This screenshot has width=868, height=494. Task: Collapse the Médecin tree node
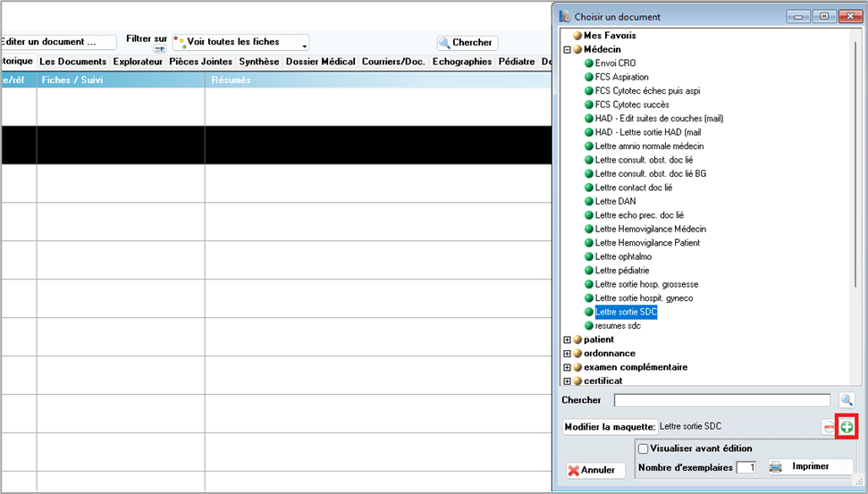(x=567, y=49)
